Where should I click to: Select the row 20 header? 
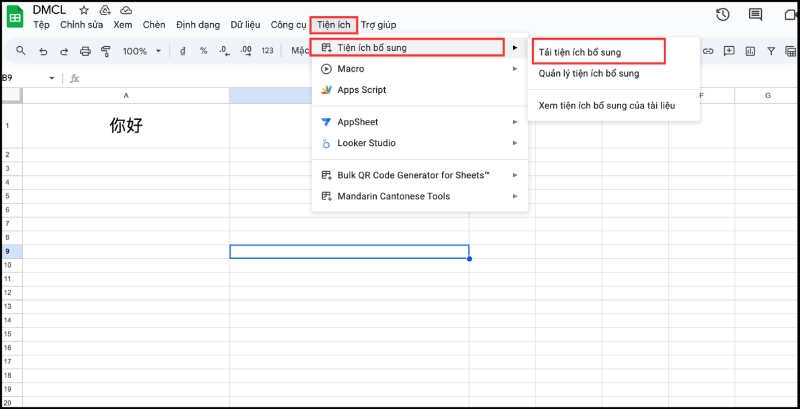[x=11, y=403]
